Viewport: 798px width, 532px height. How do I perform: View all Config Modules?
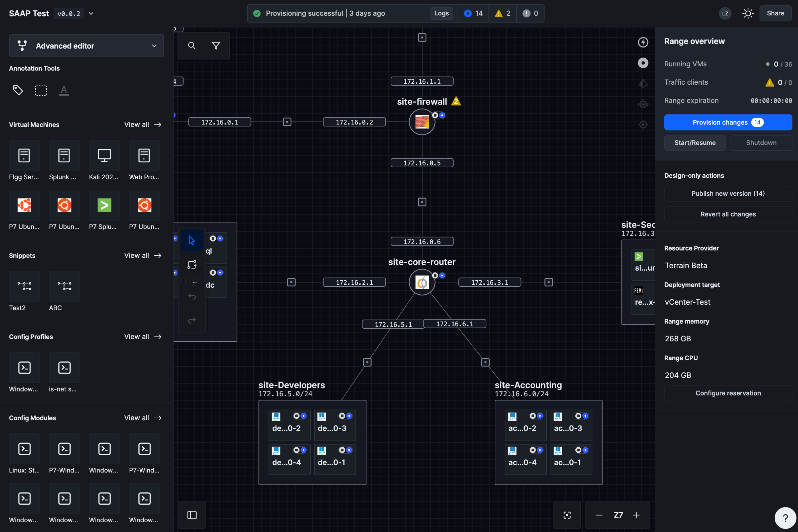[x=142, y=418]
